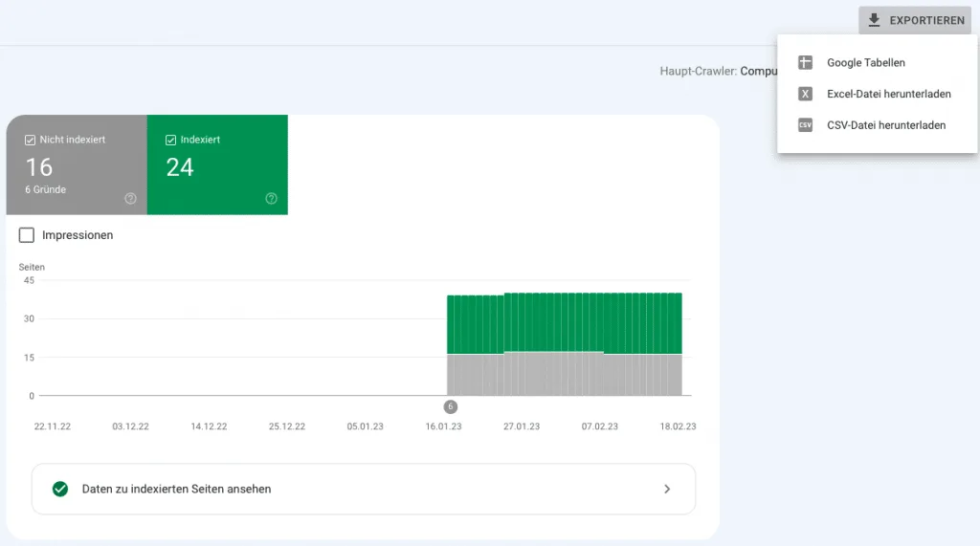Uncheck the Nicht indexiert checkbox
980x546 pixels.
(x=30, y=140)
